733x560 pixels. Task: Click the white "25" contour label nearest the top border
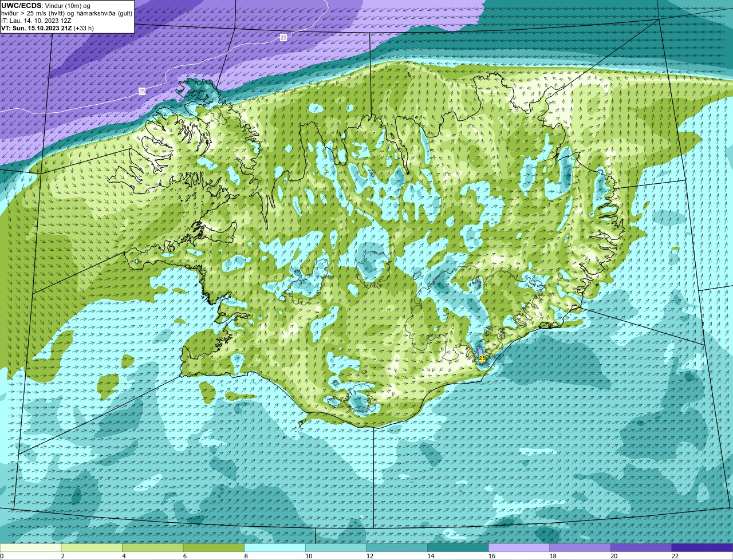[283, 37]
